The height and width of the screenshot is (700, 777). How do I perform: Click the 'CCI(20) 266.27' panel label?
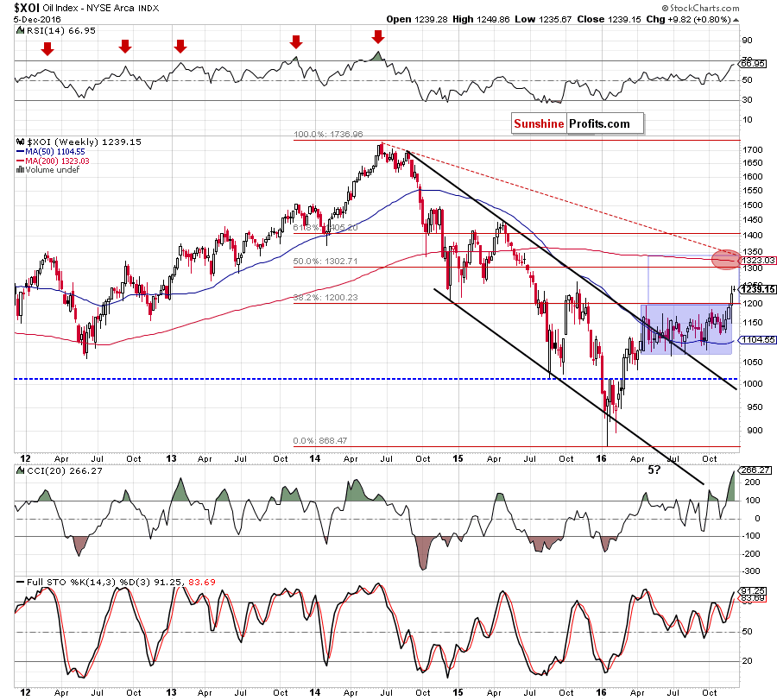coord(65,470)
